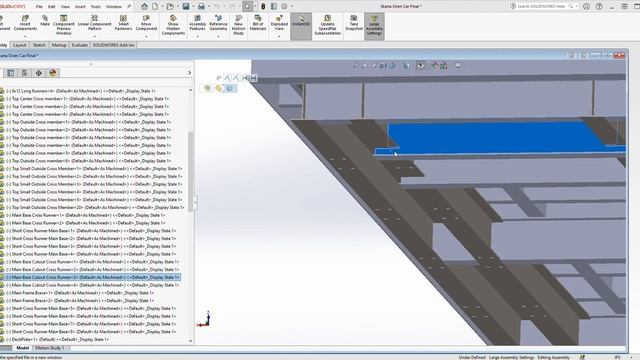
Task: Activate the Select cursor tool
Action: pyautogui.click(x=247, y=7)
